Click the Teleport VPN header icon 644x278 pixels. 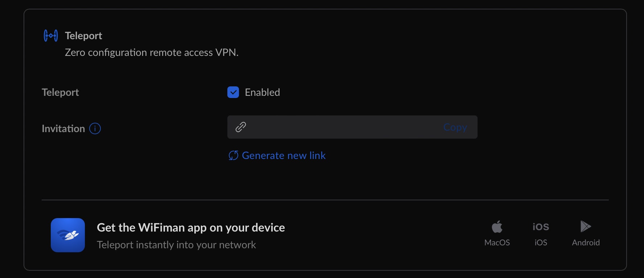(51, 36)
